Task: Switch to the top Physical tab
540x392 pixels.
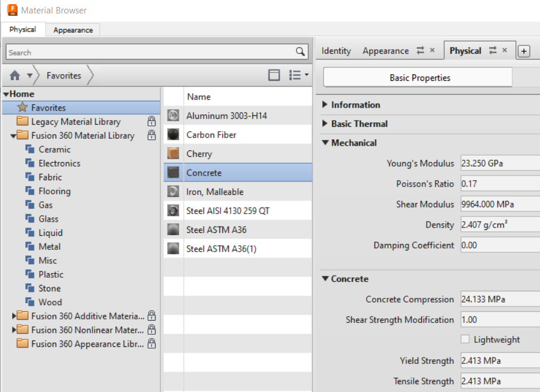Action: [x=23, y=29]
